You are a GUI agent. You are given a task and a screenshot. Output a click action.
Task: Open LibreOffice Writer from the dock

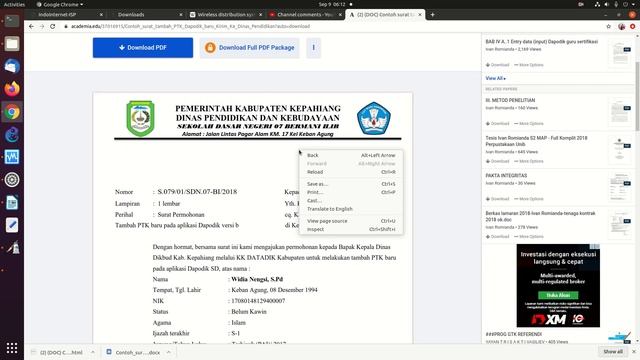click(x=12, y=202)
